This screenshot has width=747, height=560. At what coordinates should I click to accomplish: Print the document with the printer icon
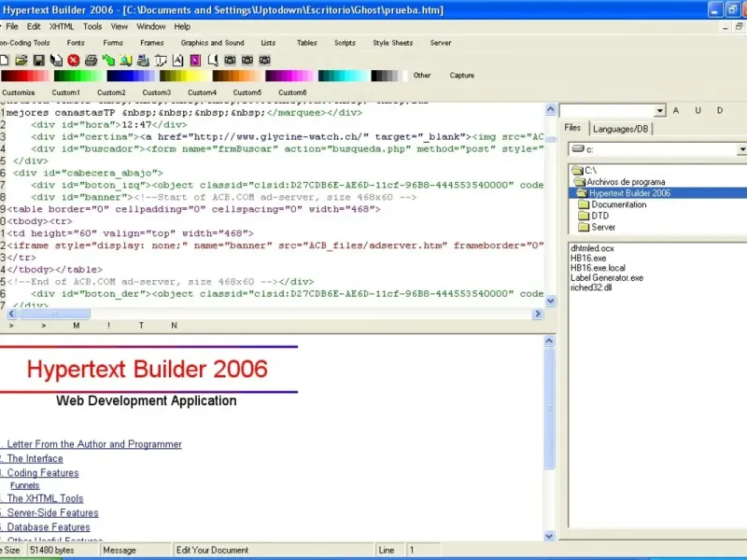91,61
